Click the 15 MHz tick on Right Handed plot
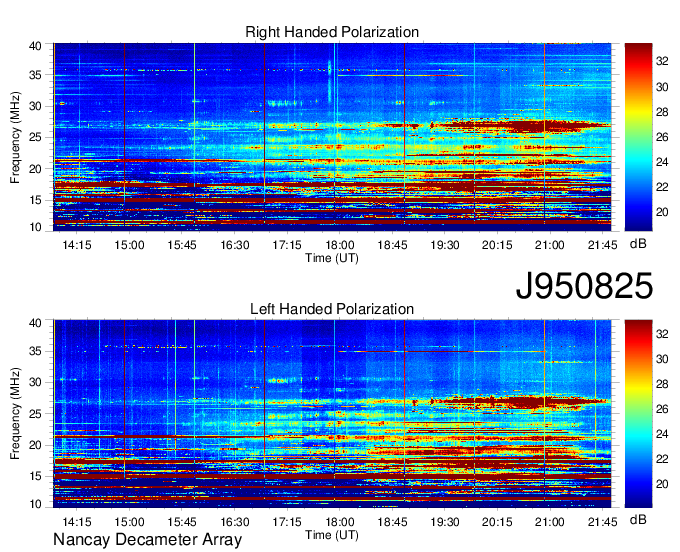680x552 pixels. click(x=35, y=200)
